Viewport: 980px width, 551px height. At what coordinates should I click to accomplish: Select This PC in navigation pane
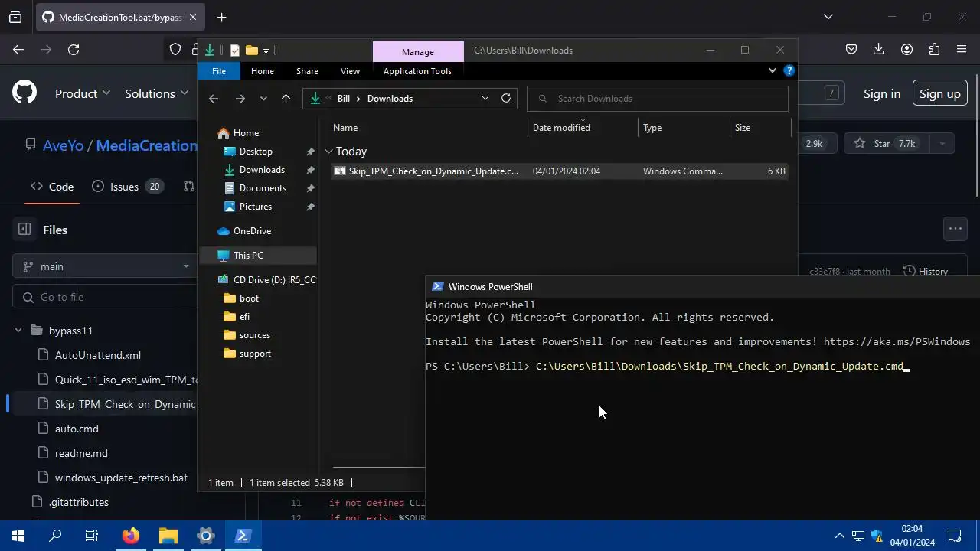pyautogui.click(x=258, y=256)
